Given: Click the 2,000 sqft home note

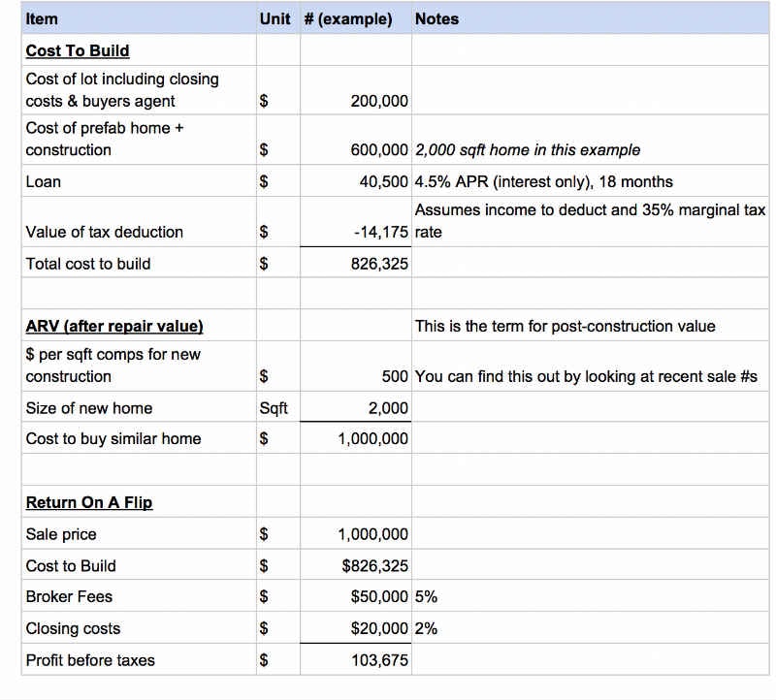Looking at the screenshot, I should tap(528, 150).
